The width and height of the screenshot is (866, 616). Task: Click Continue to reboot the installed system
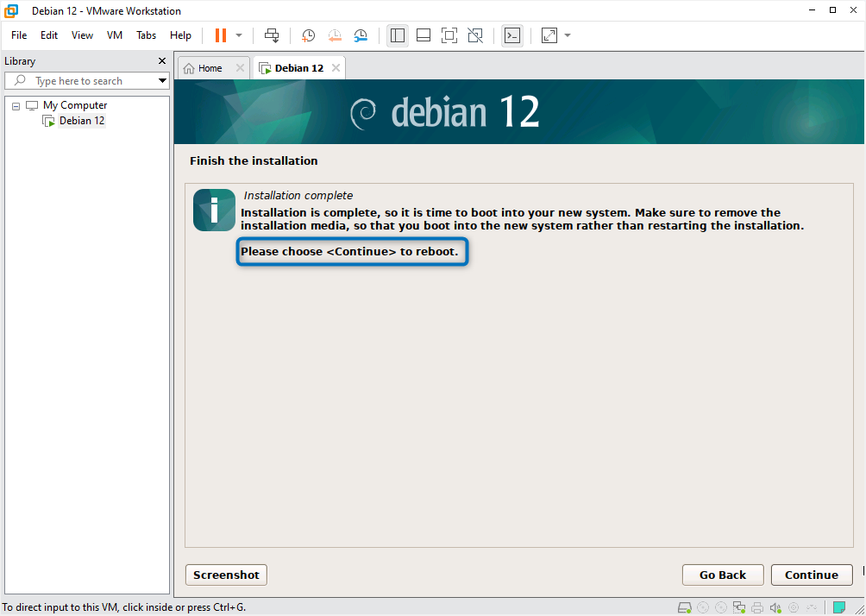point(811,575)
